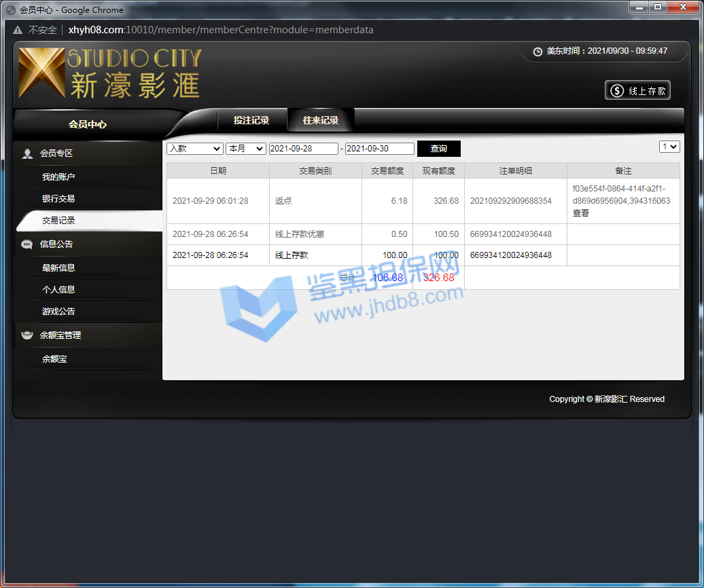Image resolution: width=704 pixels, height=588 pixels.
Task: Click the dollar icon on the deposit button
Action: [x=617, y=90]
